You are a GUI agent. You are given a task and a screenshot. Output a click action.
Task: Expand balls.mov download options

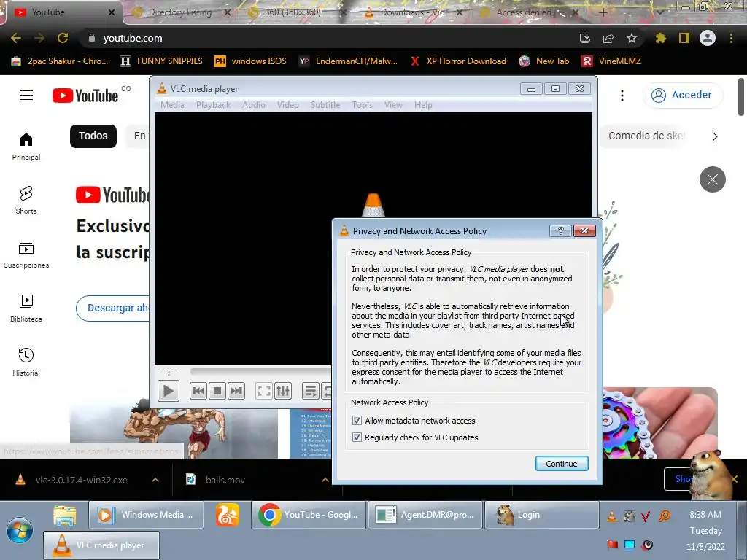pyautogui.click(x=325, y=480)
